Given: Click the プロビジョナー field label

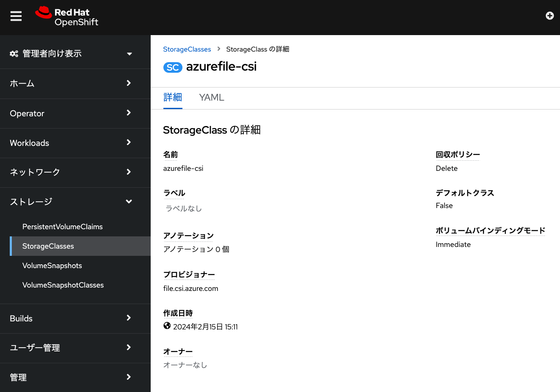Looking at the screenshot, I should click(x=189, y=275).
